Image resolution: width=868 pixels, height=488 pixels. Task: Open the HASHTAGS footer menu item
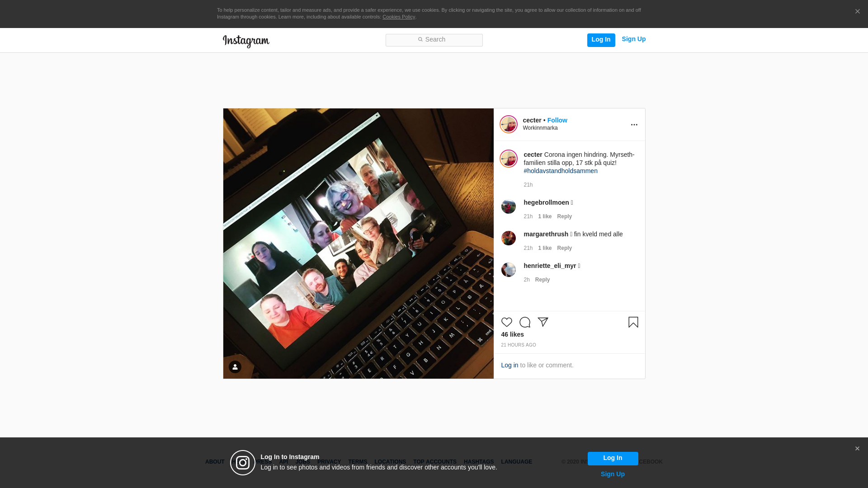[x=478, y=462]
